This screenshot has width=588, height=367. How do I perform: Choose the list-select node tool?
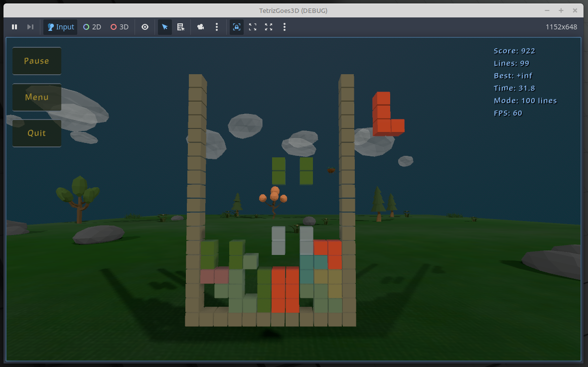click(181, 27)
